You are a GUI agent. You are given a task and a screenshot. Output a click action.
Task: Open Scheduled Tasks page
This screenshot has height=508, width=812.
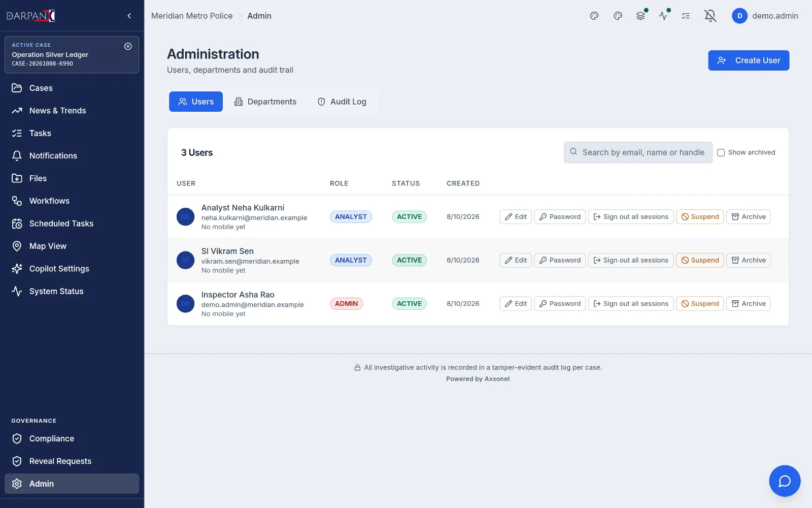click(x=72, y=224)
